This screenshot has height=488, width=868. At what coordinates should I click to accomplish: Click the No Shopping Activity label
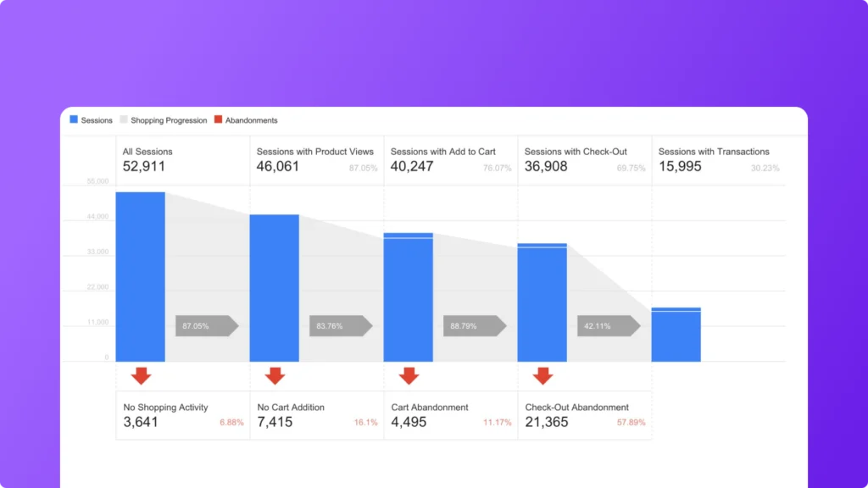pos(165,408)
